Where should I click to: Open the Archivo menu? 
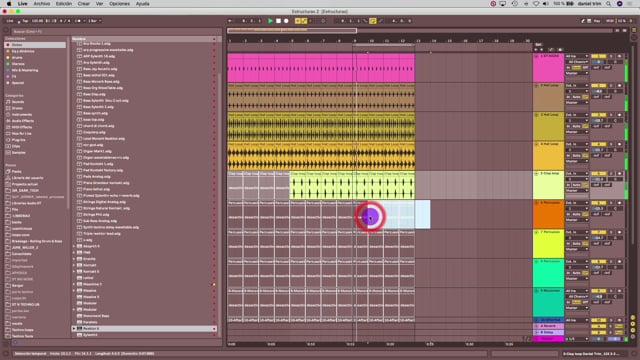[x=42, y=4]
